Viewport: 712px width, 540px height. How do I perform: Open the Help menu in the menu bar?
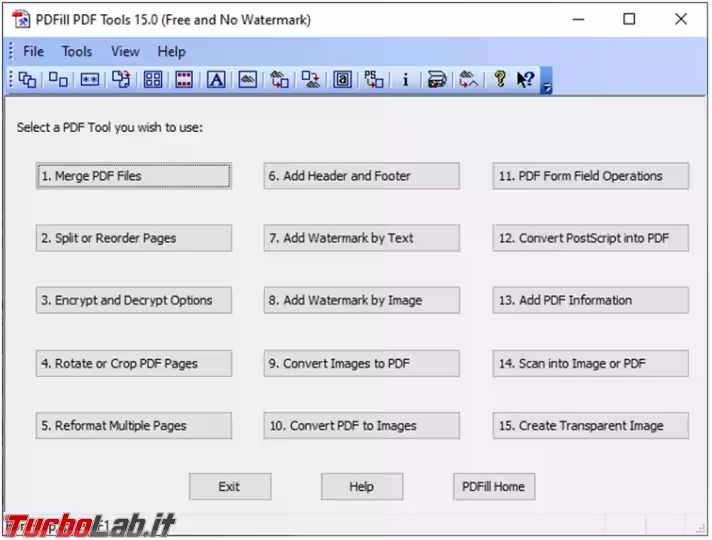tap(172, 51)
